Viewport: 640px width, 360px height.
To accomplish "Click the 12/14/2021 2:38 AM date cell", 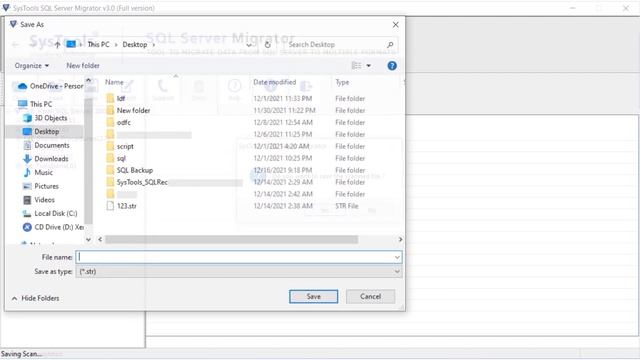I will [x=283, y=206].
